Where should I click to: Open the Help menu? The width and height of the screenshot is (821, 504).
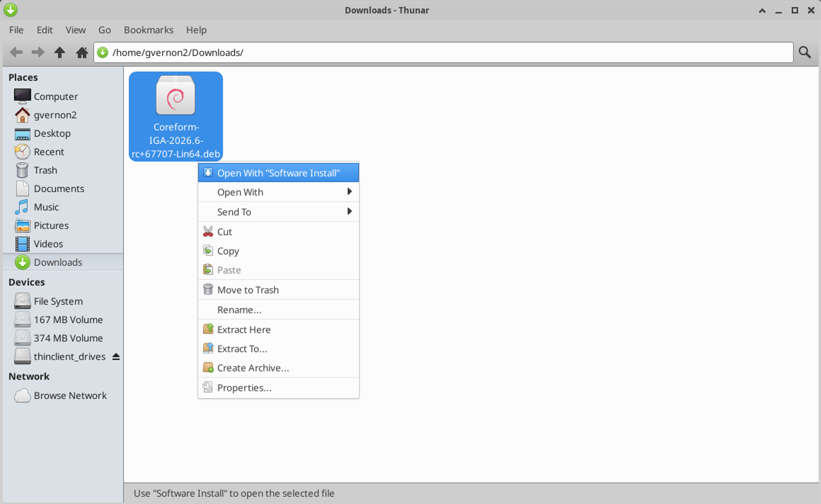coord(196,30)
